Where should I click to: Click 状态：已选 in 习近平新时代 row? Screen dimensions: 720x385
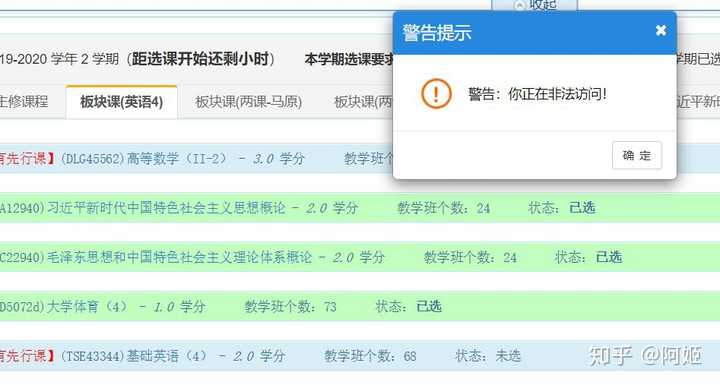point(562,208)
